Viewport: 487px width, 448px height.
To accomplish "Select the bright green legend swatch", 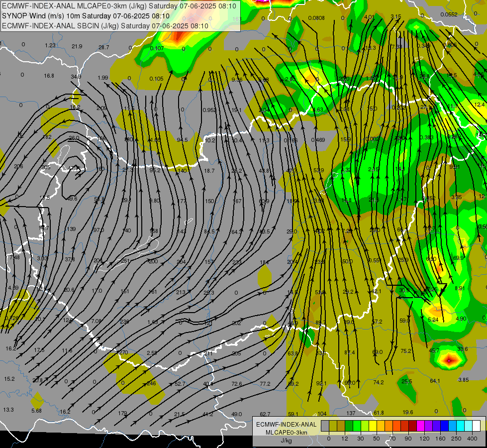I will click(x=357, y=426).
